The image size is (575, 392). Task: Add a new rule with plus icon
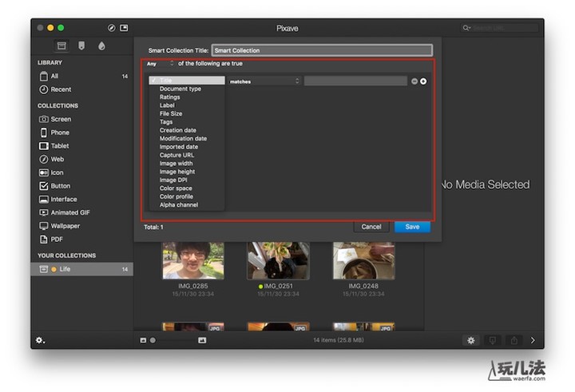[423, 81]
